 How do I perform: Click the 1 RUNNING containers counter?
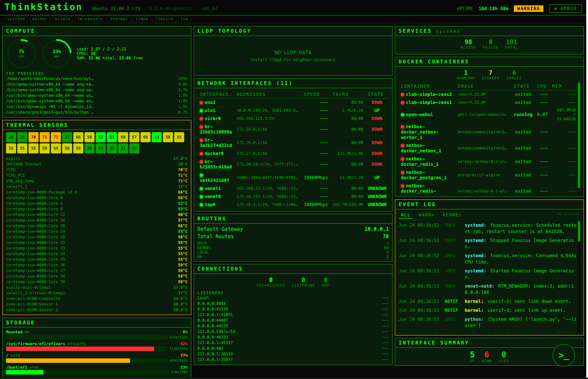(x=466, y=75)
